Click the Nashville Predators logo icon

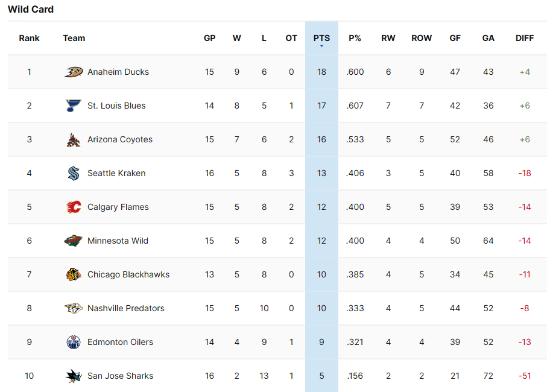click(x=74, y=308)
